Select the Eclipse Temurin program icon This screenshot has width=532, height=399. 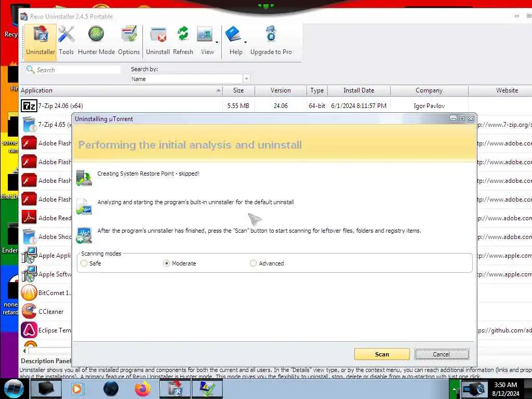pyautogui.click(x=29, y=330)
